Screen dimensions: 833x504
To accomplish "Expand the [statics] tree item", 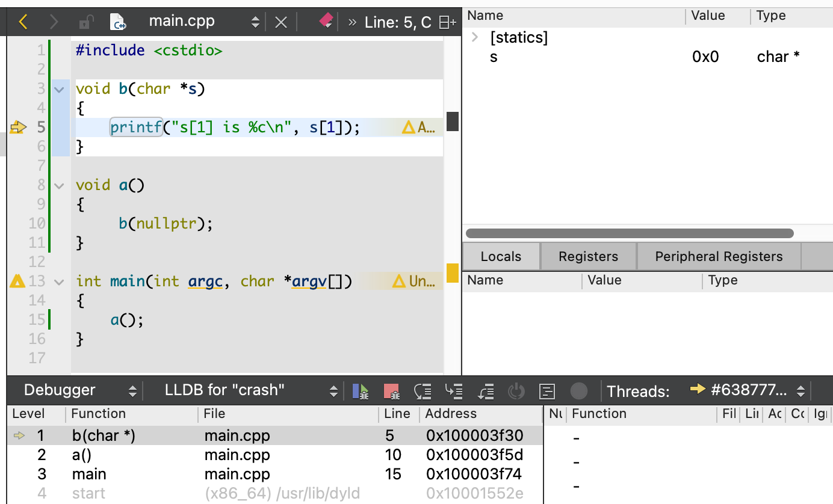I will (x=475, y=38).
